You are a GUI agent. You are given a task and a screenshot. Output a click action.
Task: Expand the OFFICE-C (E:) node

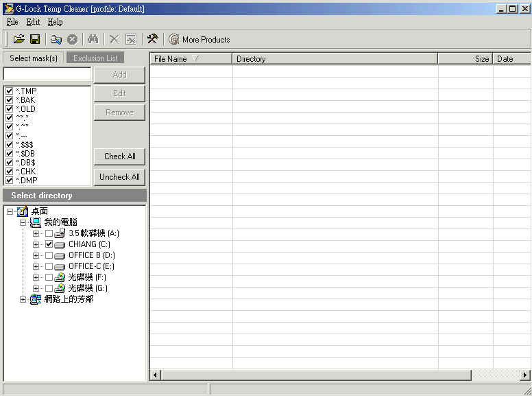coord(36,266)
